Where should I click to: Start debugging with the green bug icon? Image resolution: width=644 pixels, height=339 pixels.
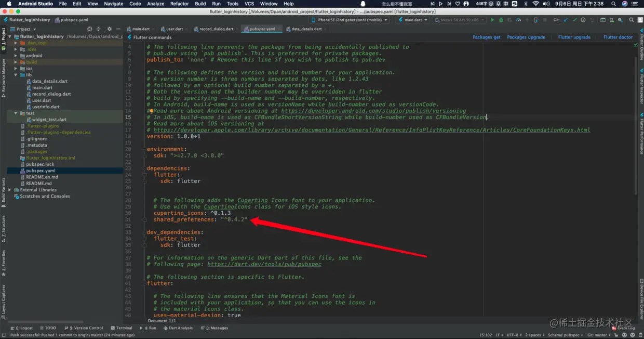point(501,20)
